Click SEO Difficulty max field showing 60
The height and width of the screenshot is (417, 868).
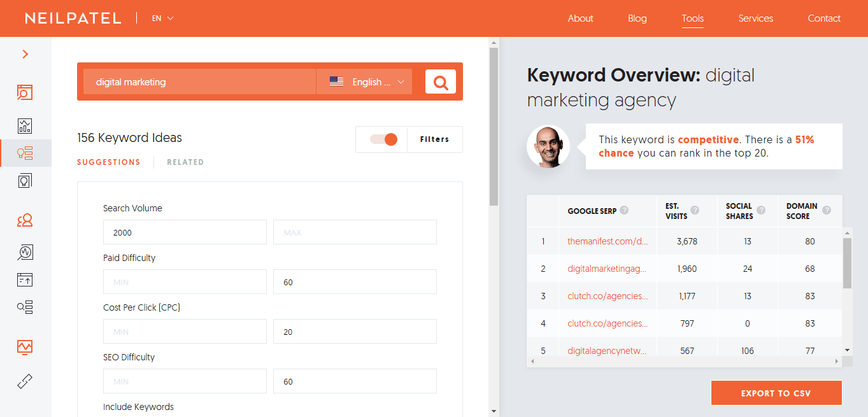tap(355, 381)
